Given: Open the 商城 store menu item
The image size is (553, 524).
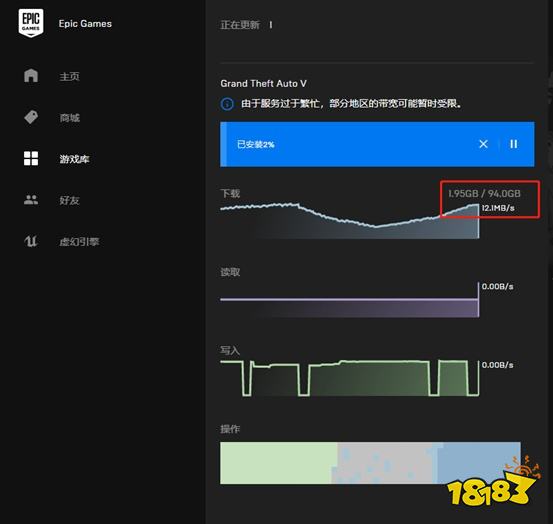Looking at the screenshot, I should (x=69, y=117).
